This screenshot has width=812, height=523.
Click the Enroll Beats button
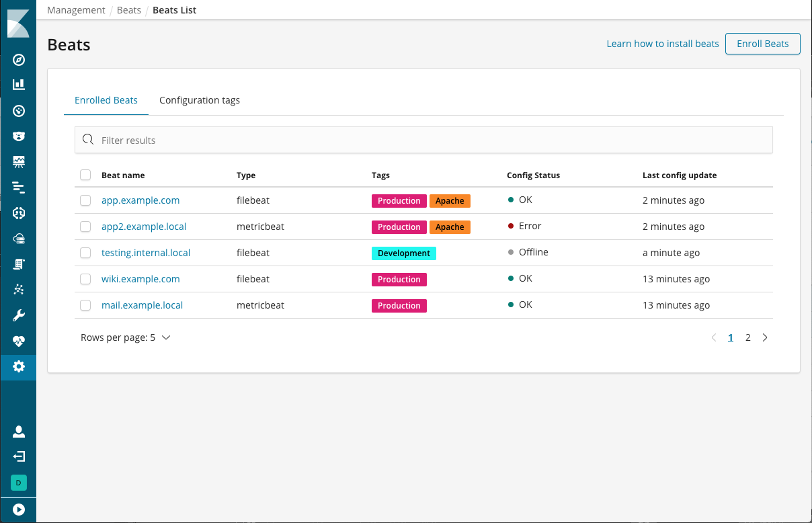762,43
